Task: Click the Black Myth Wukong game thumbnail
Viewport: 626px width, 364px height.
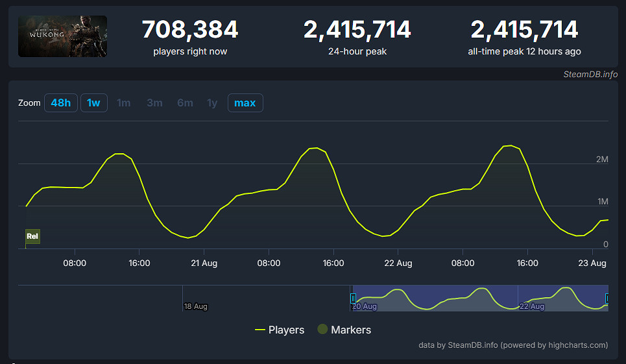Action: pyautogui.click(x=62, y=36)
